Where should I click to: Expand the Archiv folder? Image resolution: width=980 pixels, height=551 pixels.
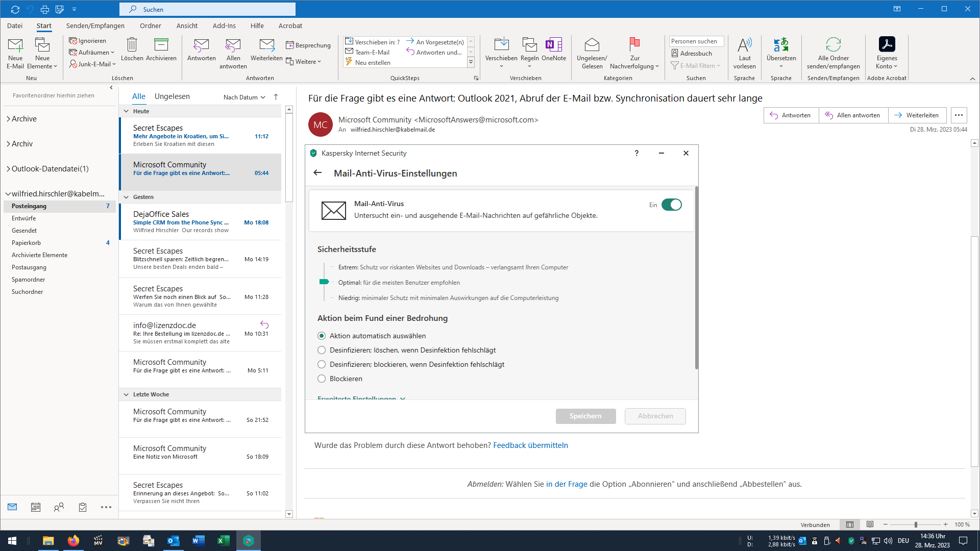click(x=8, y=144)
